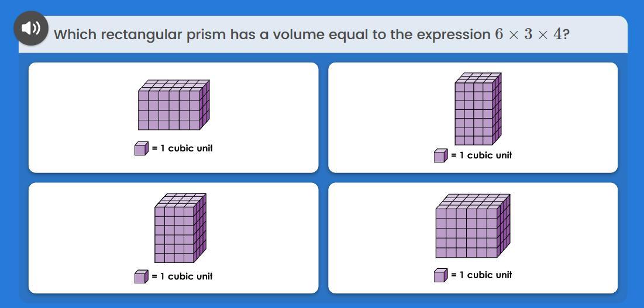Click '= 1 cubic unit' label in bottom-left card
The width and height of the screenshot is (644, 308).
click(182, 276)
